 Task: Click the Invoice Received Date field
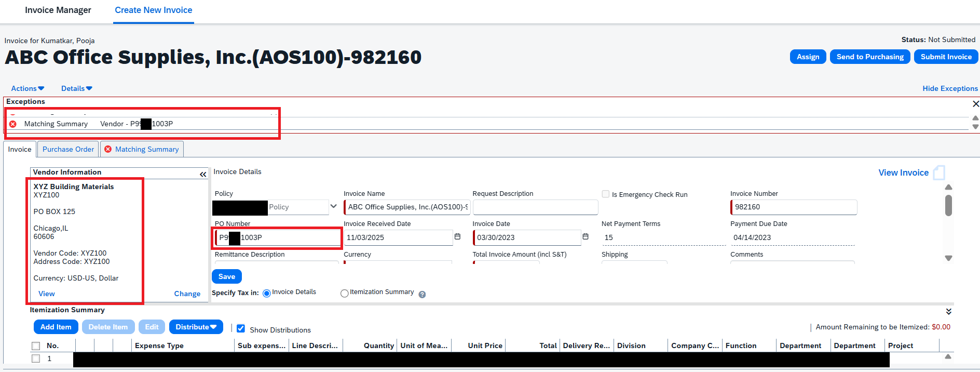[398, 237]
